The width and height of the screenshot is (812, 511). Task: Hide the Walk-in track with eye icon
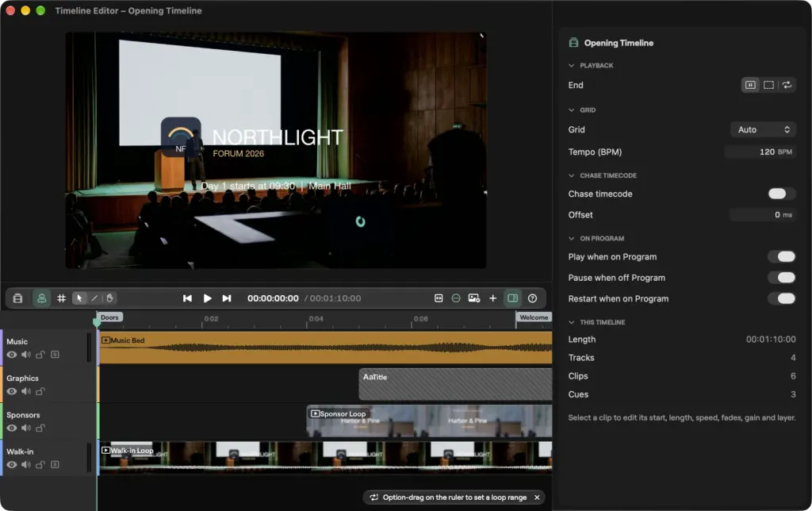click(x=11, y=465)
